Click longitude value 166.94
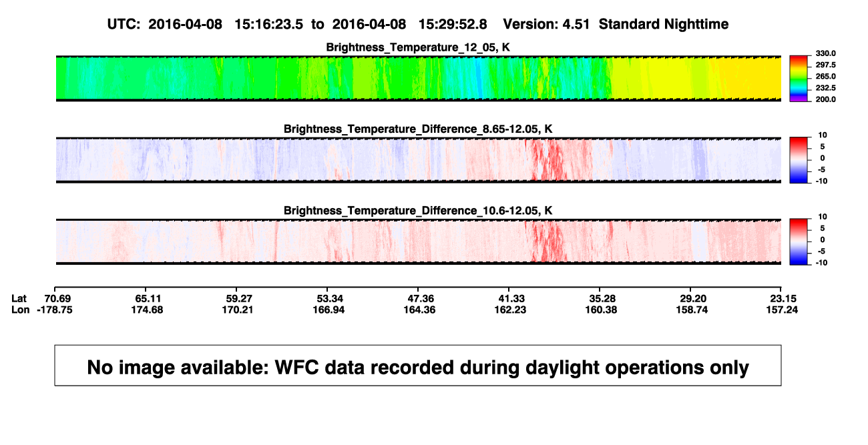 328,310
